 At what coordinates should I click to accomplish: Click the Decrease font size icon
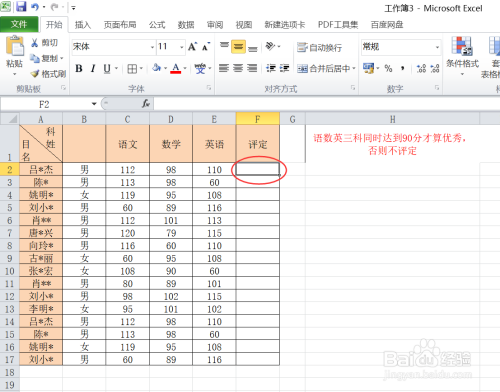pos(206,47)
